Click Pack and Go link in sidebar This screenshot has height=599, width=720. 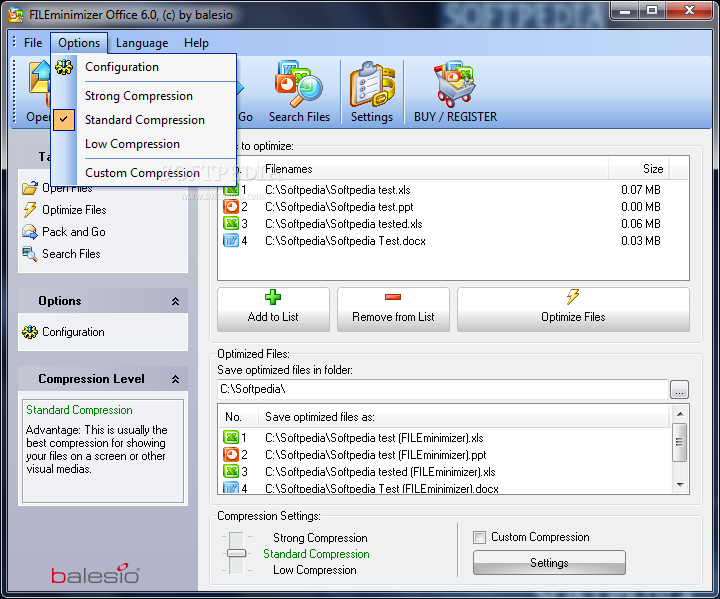tap(73, 232)
